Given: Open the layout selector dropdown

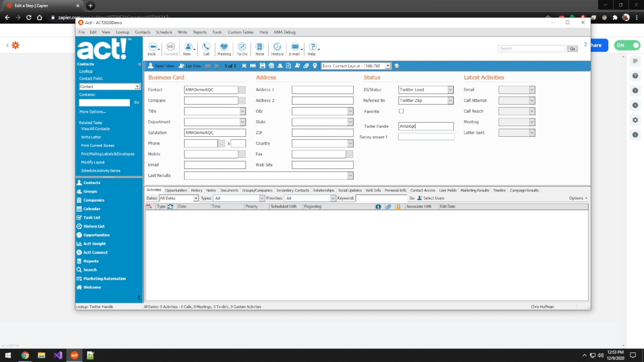Looking at the screenshot, I should click(387, 66).
